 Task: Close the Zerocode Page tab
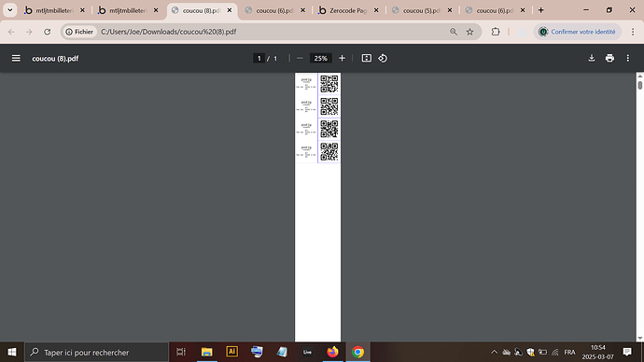click(x=376, y=10)
